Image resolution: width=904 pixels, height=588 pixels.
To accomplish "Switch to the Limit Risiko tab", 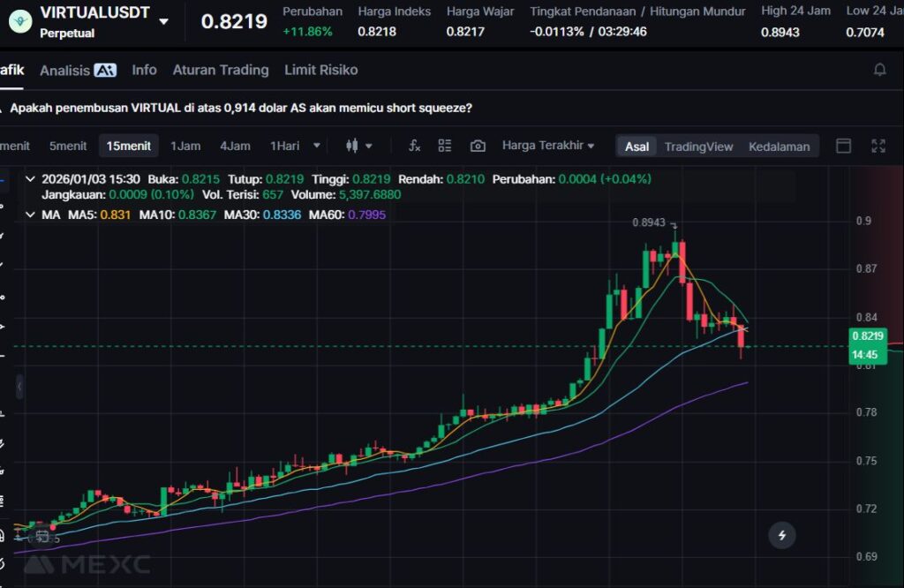I will (x=320, y=70).
